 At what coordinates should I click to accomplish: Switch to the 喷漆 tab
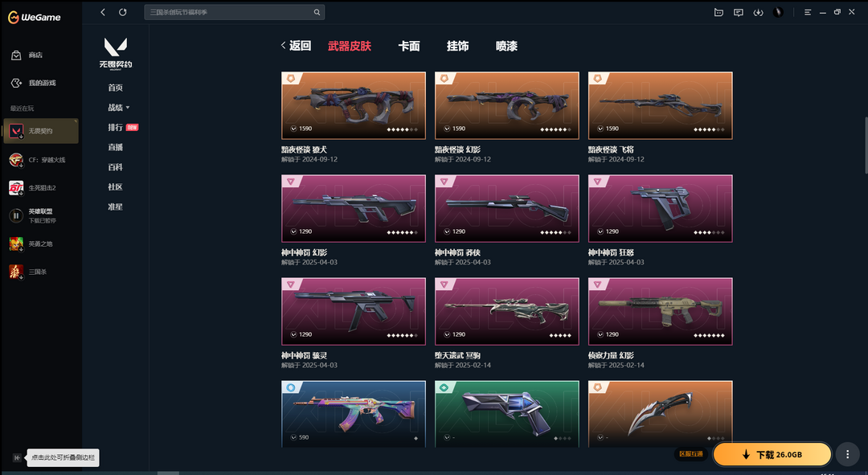coord(506,46)
